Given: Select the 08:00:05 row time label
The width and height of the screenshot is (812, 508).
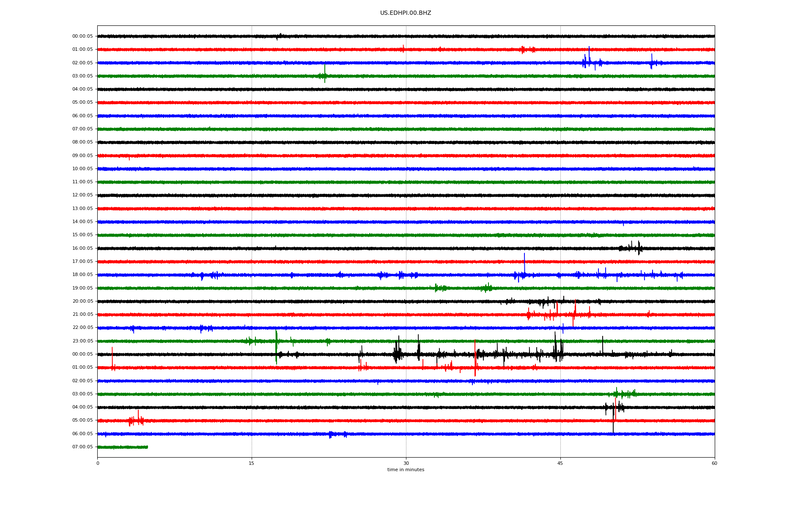Looking at the screenshot, I should (82, 142).
